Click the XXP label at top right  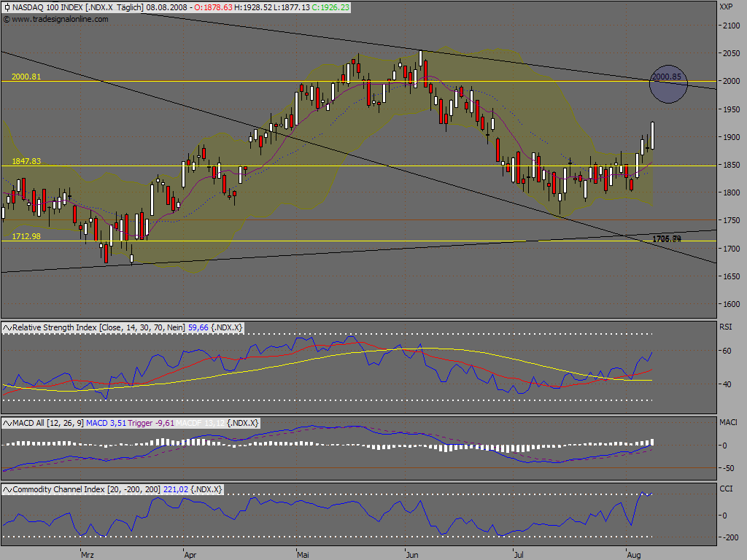[x=726, y=7]
